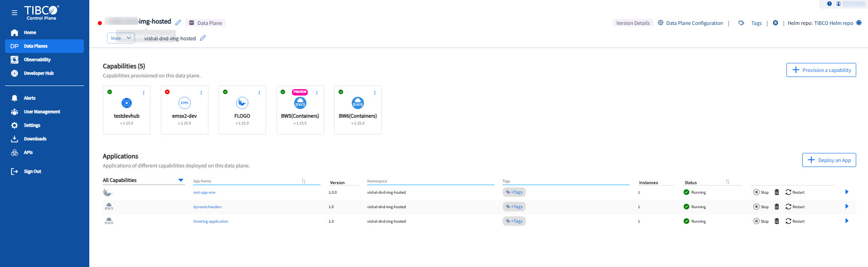Viewport: 868px width, 267px height.
Task: Sort the table by App Name
Action: click(304, 181)
